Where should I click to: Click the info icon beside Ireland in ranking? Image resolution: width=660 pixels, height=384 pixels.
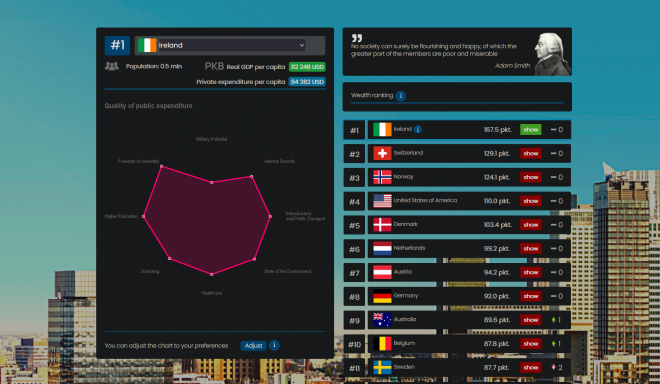418,129
